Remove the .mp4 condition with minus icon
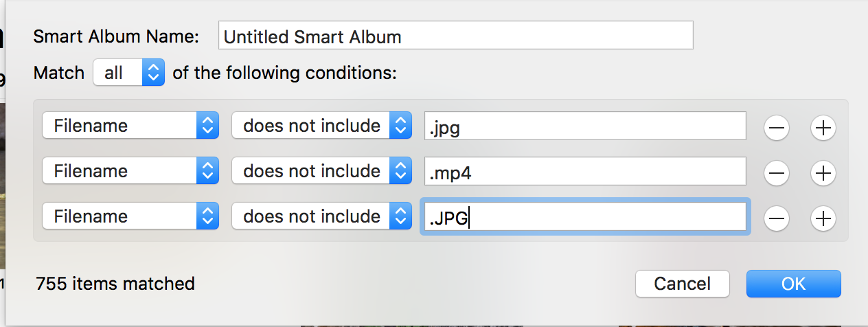The image size is (868, 327). [x=777, y=172]
